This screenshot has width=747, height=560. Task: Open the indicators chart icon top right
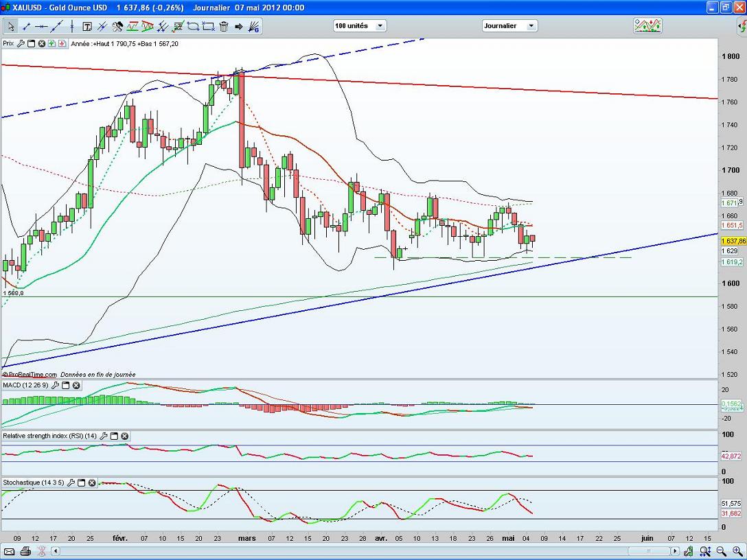click(647, 26)
